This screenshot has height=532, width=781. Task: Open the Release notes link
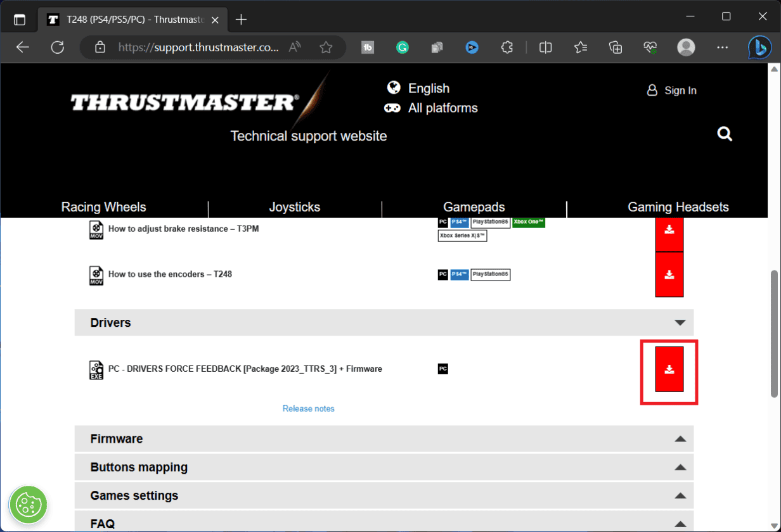(309, 408)
